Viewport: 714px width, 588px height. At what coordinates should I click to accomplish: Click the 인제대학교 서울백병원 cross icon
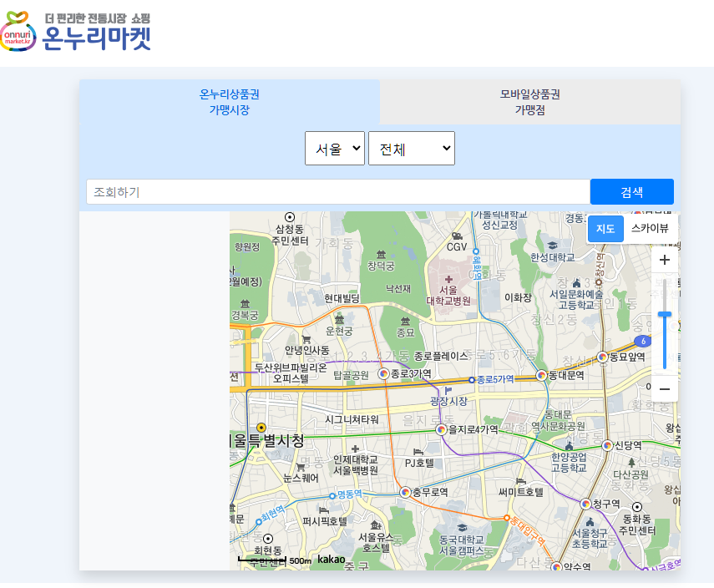(x=355, y=449)
